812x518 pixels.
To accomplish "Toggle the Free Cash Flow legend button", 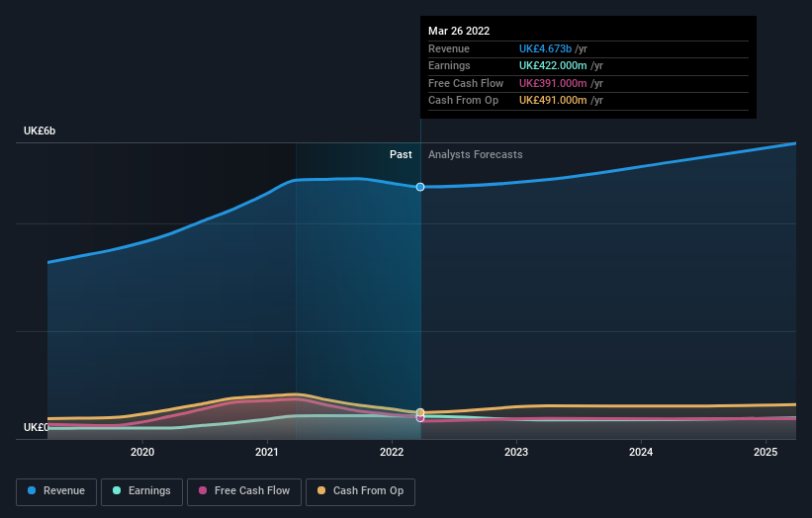I will coord(244,491).
